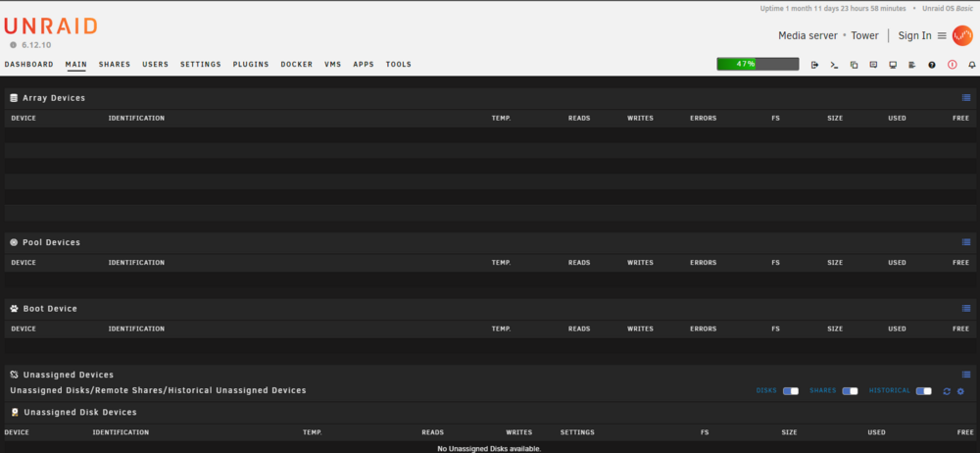
Task: Click the 6.12.10 version number
Action: tap(36, 45)
